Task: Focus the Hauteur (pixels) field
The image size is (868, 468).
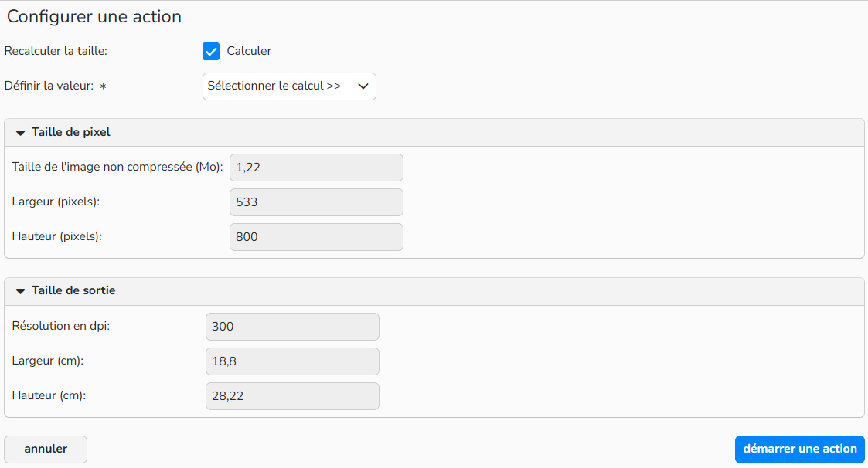Action: click(x=316, y=237)
